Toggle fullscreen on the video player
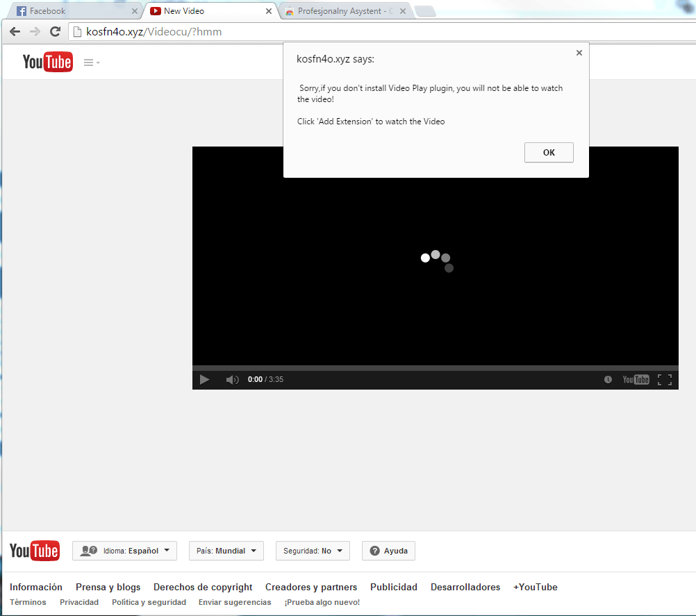 tap(665, 379)
